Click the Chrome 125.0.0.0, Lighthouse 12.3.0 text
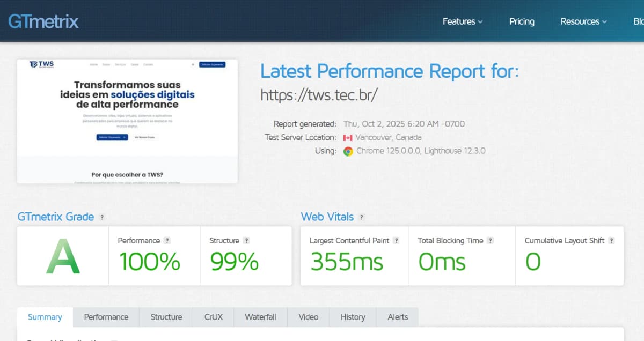 click(x=421, y=151)
